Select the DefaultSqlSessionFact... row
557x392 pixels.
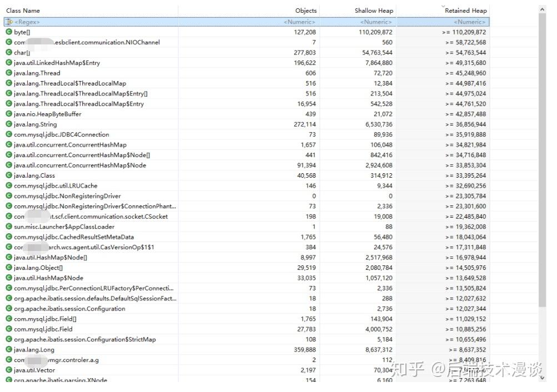[x=247, y=298]
